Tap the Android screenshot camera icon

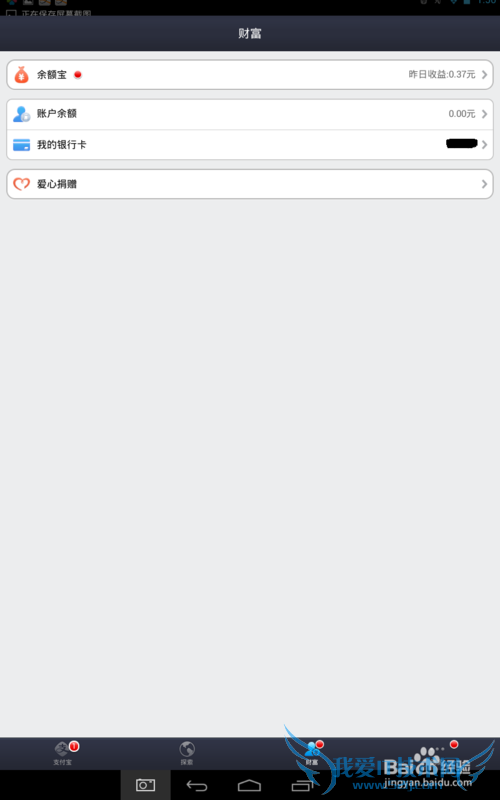coord(145,785)
